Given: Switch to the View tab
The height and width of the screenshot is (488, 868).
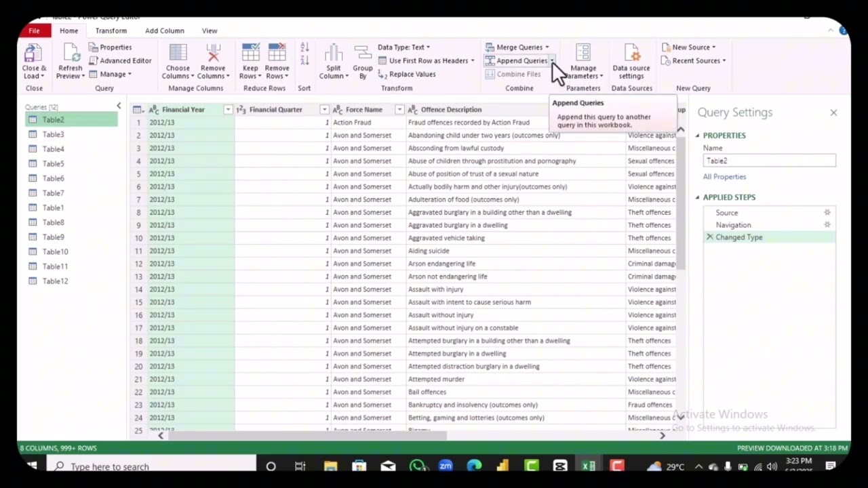Looking at the screenshot, I should (x=210, y=30).
